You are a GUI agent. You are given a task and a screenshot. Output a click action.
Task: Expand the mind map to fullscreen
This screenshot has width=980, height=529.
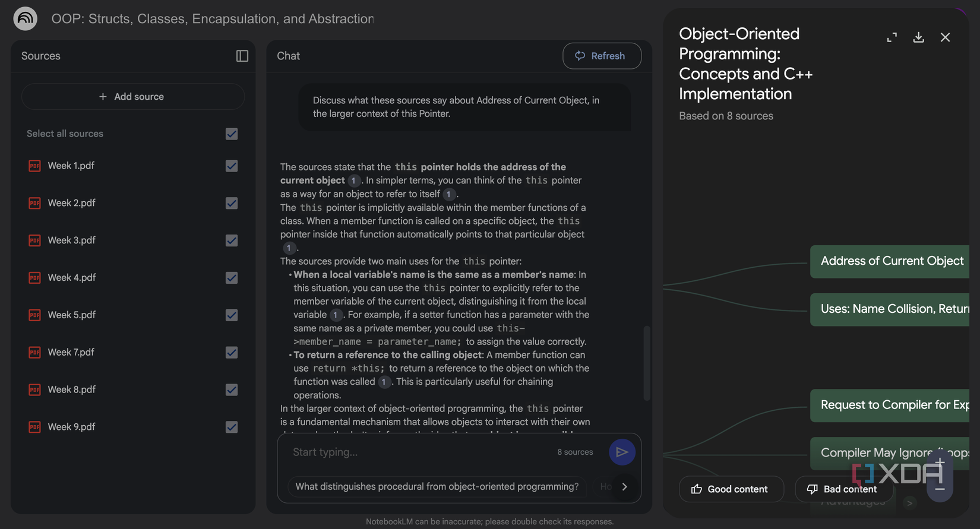(x=892, y=37)
